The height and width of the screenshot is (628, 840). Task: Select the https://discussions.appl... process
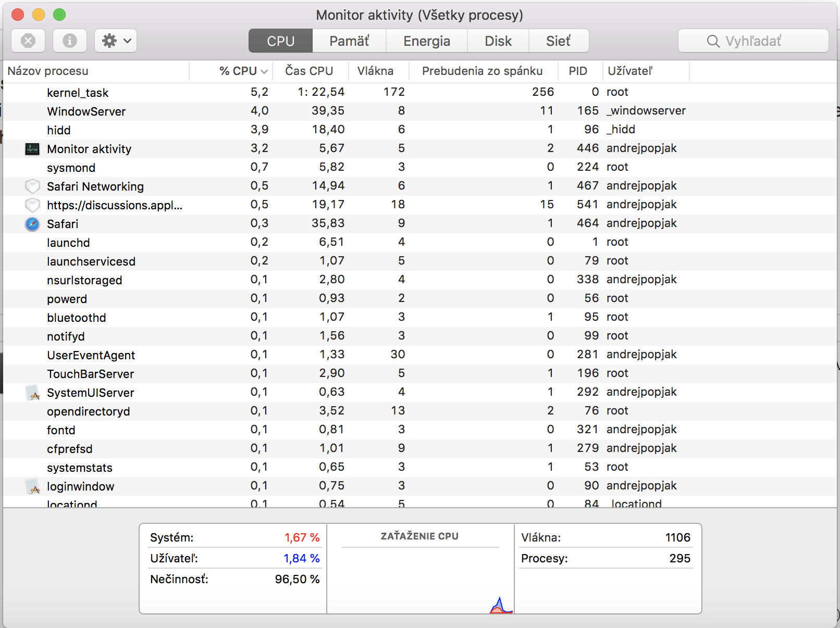click(x=420, y=205)
